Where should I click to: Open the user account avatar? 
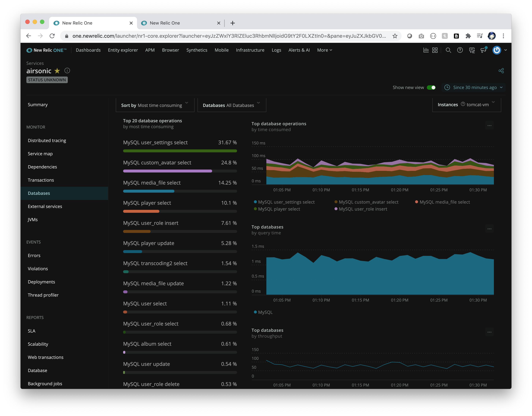pyautogui.click(x=497, y=50)
